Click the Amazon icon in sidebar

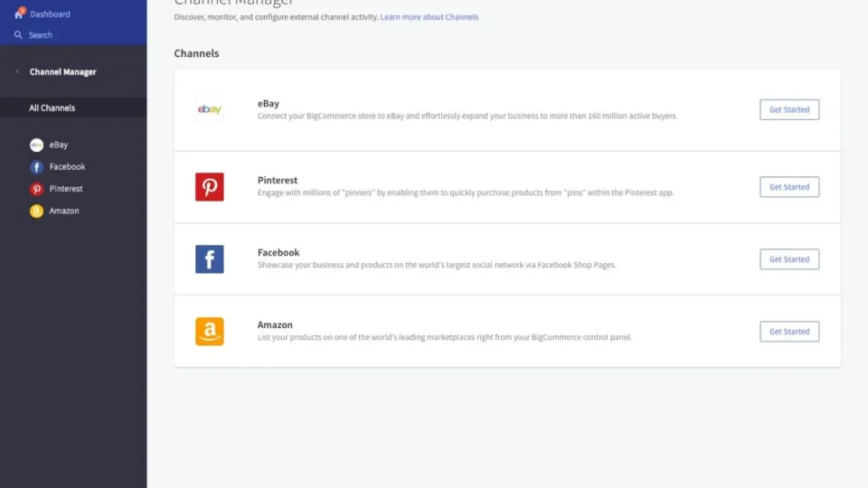pos(36,211)
